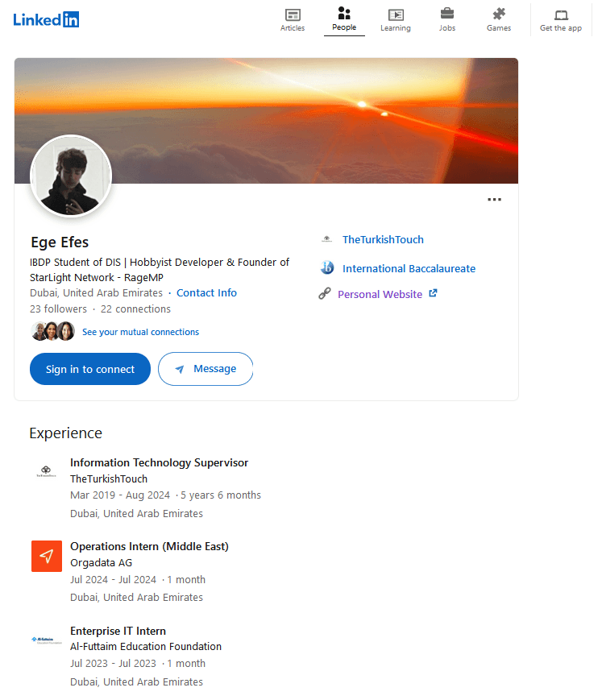Open the three-dot more options menu
Image resolution: width=602 pixels, height=700 pixels.
(x=494, y=200)
